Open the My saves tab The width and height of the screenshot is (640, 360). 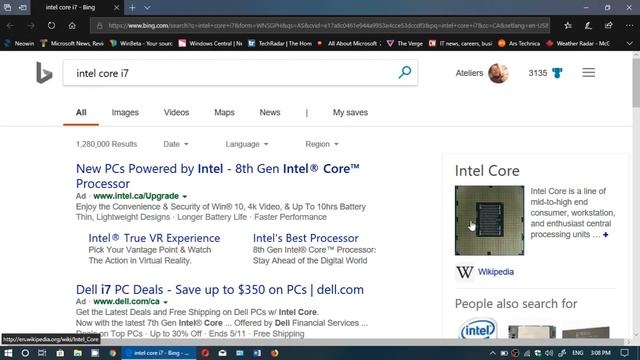click(350, 112)
